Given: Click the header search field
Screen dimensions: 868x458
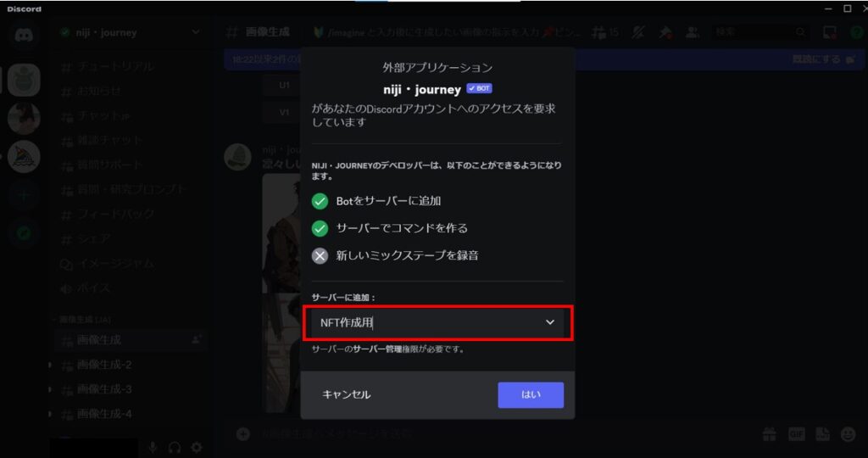Looking at the screenshot, I should click(x=760, y=32).
